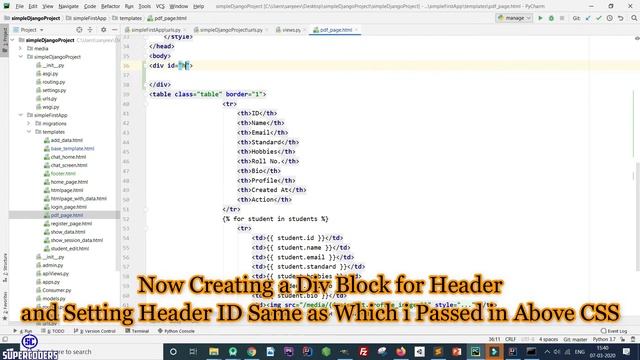The image size is (640, 360).
Task: Open show_data.html file
Action: [68, 232]
